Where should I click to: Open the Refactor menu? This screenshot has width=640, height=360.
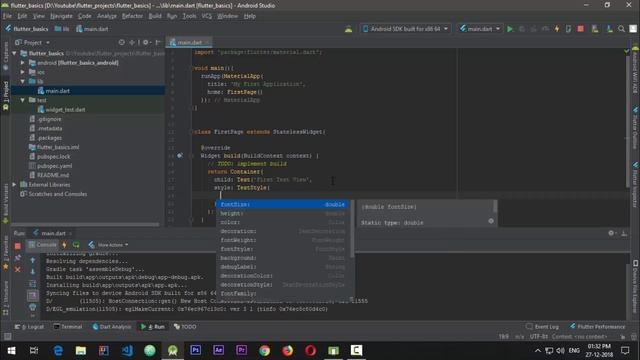click(x=132, y=16)
